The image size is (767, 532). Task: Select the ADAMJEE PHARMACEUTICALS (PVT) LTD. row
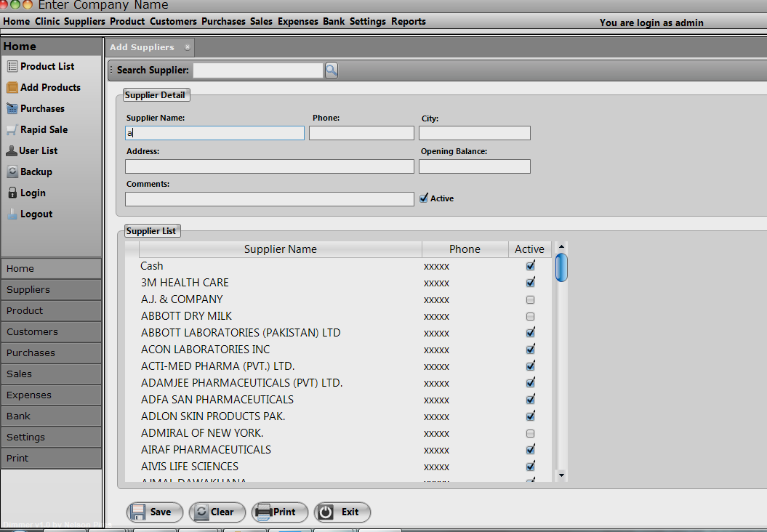(x=339, y=383)
